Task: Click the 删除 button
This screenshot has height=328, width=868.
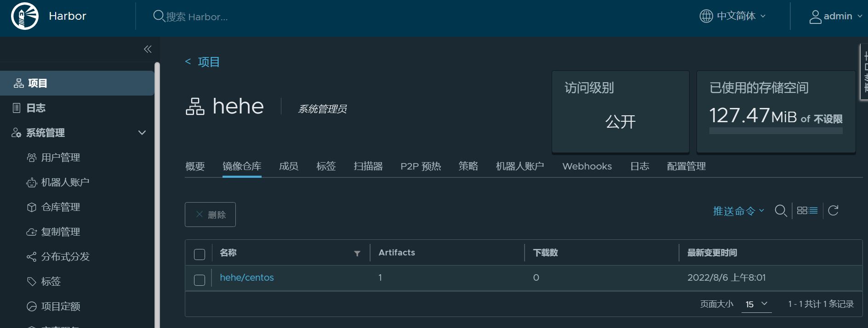Action: pos(210,215)
